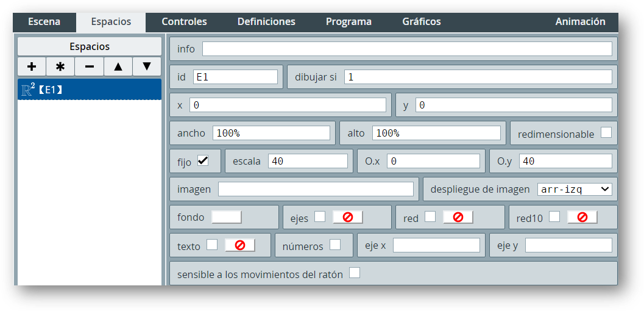Click the id field containing E1
Screen dimensions: 644x311
click(235, 77)
